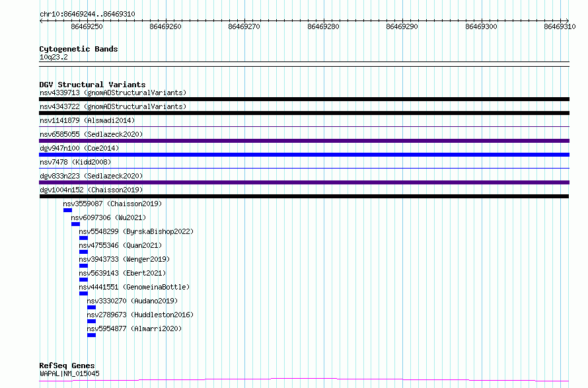The height and width of the screenshot is (388, 588).
Task: Click the chr10:86469244..86469310 coordinates text
Action: (x=87, y=14)
